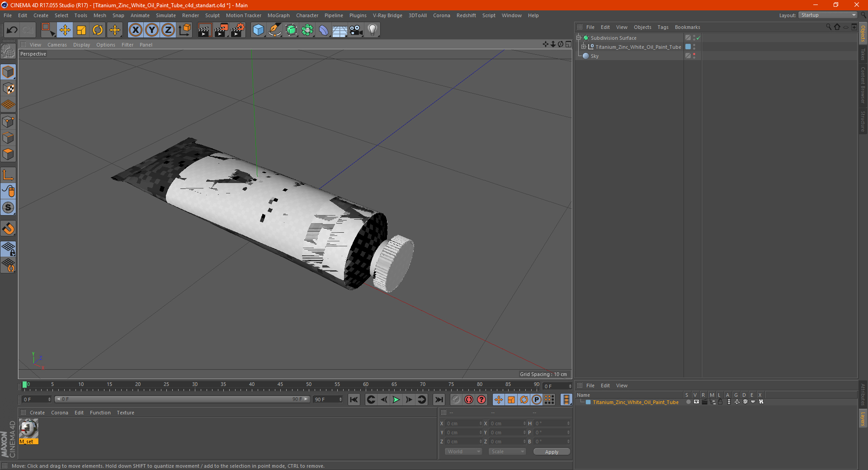Select the Live Selection tool
The height and width of the screenshot is (470, 868).
48,30
